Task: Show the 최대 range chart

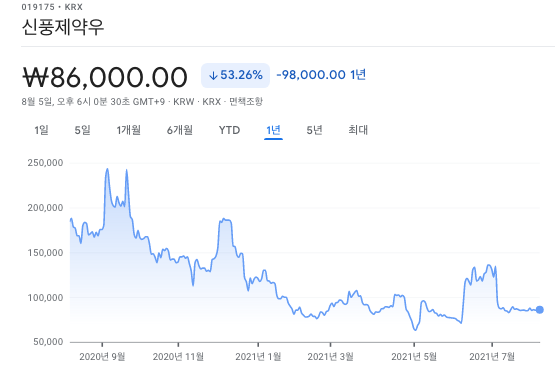Action: (358, 130)
